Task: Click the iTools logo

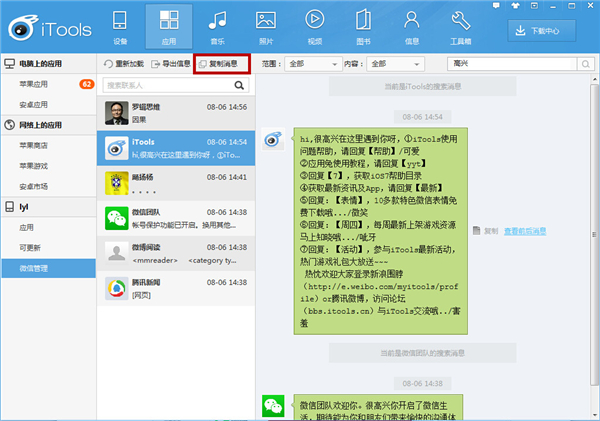Action: pos(50,28)
